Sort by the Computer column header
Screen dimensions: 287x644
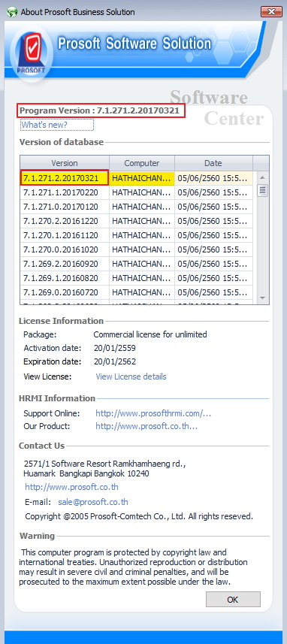142,163
